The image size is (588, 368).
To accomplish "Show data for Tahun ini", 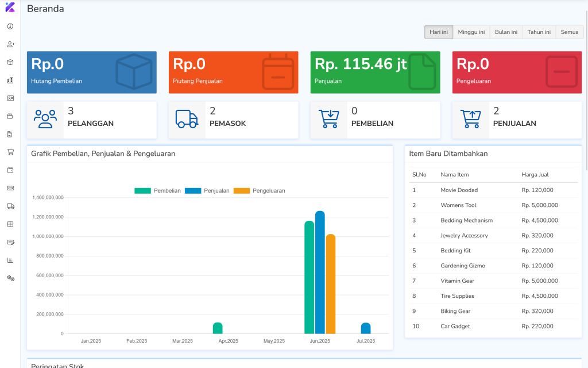I will coord(539,32).
